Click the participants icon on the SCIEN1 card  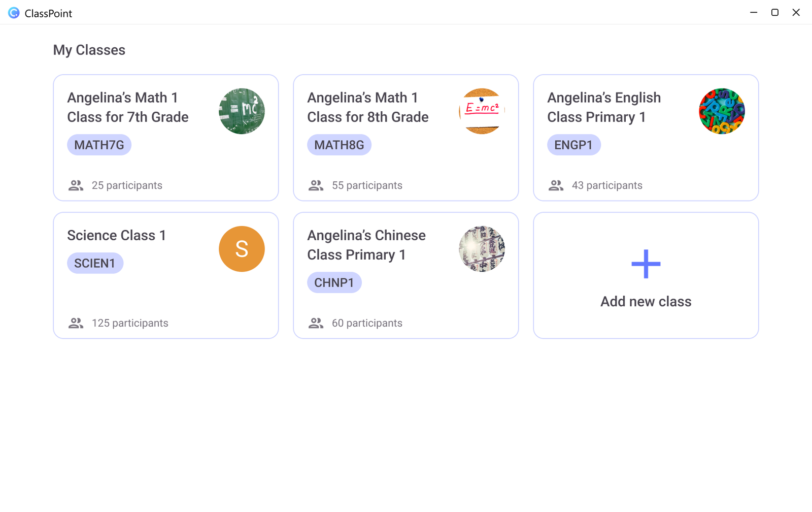click(x=76, y=323)
